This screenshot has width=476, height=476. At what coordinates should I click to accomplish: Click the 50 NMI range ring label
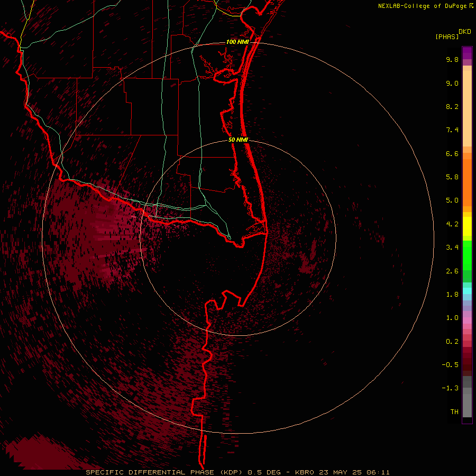[238, 140]
